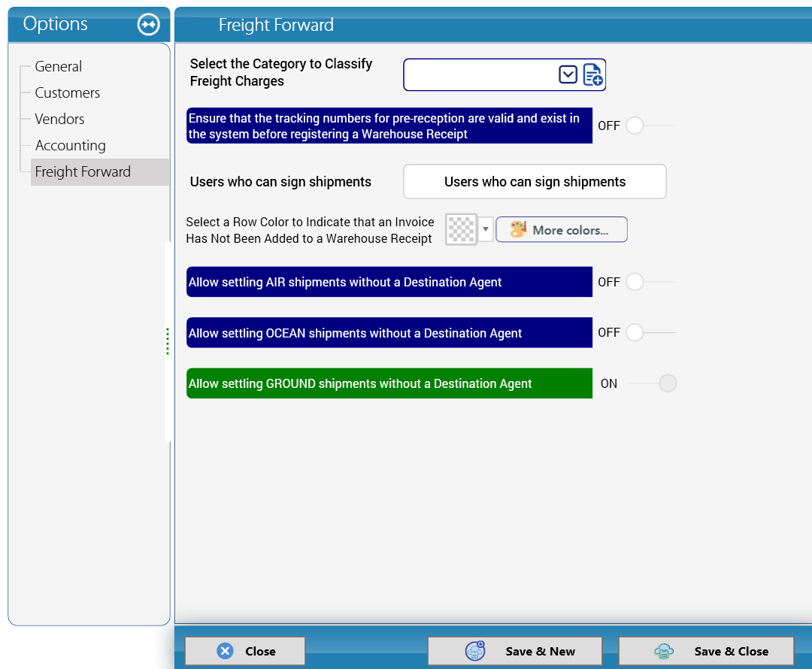812x669 pixels.
Task: Expand the row color dropdown arrow
Action: click(x=486, y=229)
